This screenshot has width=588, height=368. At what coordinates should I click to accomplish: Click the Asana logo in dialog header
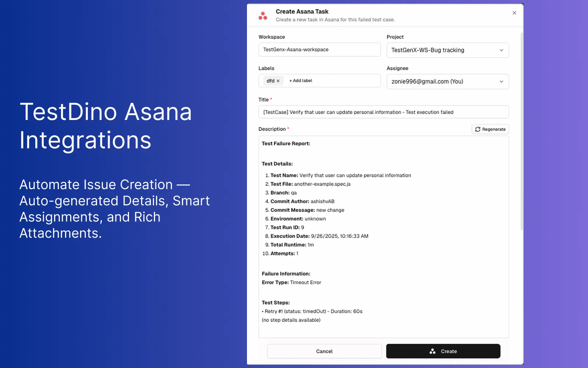[263, 16]
